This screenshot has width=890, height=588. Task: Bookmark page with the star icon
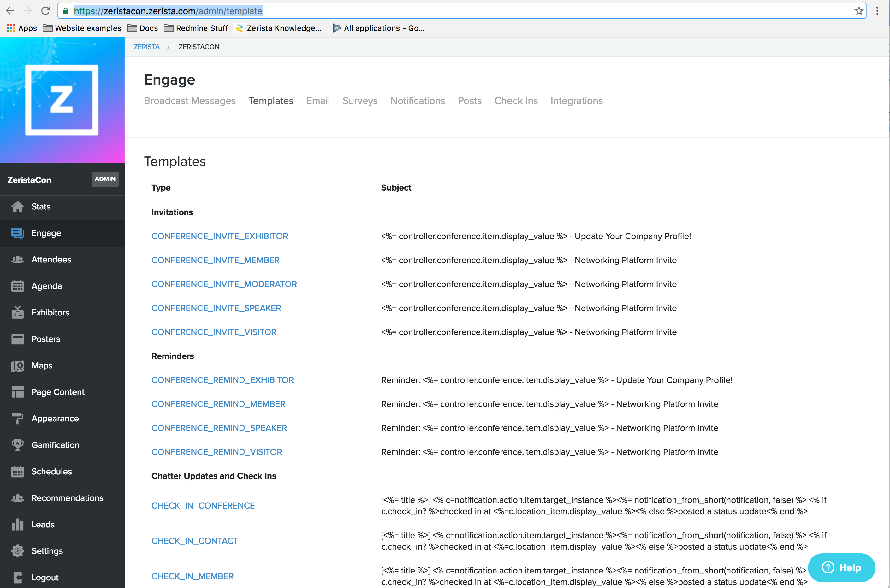coord(858,11)
